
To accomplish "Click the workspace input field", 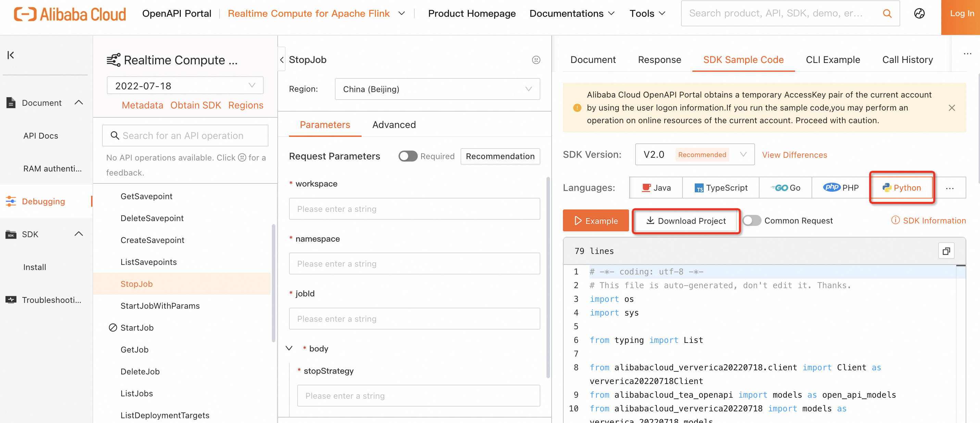I will coord(414,209).
